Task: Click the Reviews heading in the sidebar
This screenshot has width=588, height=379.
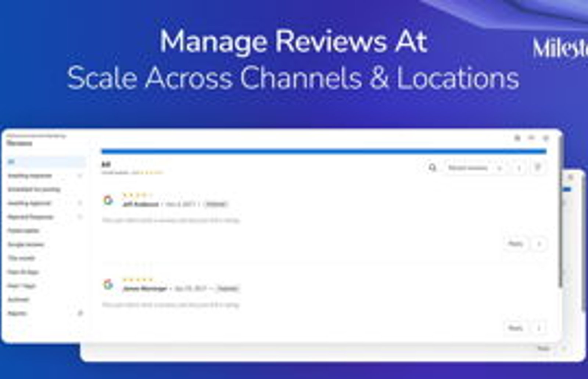Action: [x=19, y=143]
